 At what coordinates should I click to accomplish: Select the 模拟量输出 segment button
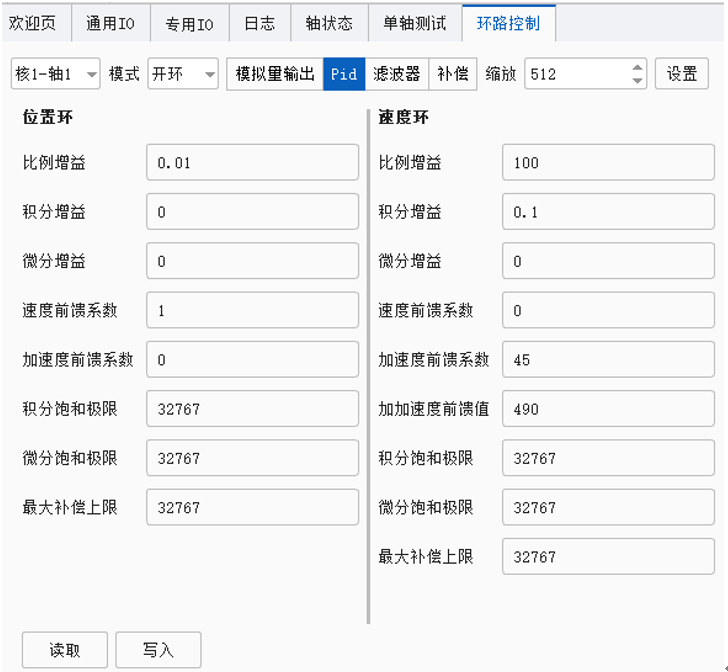click(x=275, y=74)
